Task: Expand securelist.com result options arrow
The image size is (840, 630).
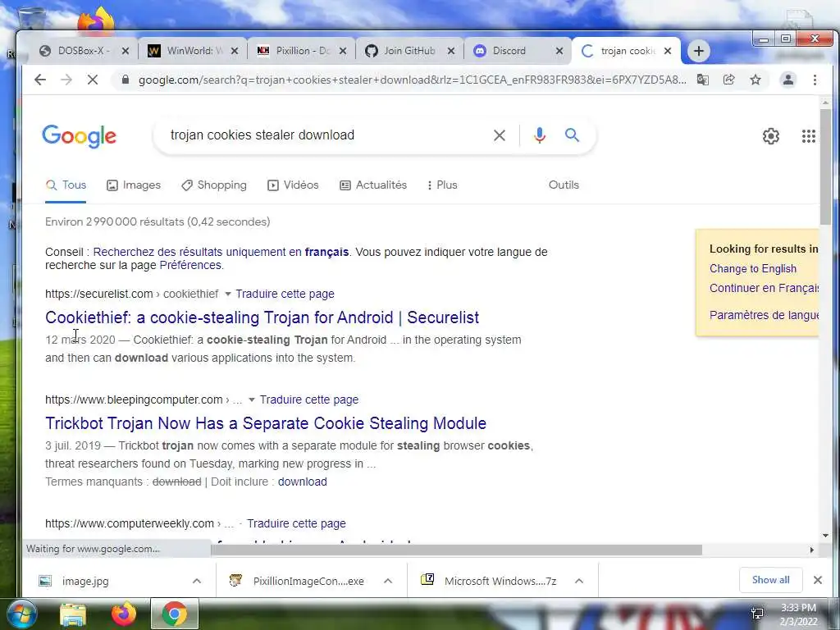Action: pyautogui.click(x=228, y=294)
